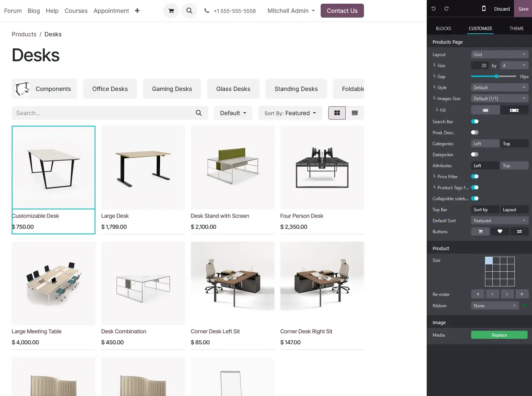Open the Default Sort Featured dropdown
532x396 pixels.
(500, 220)
